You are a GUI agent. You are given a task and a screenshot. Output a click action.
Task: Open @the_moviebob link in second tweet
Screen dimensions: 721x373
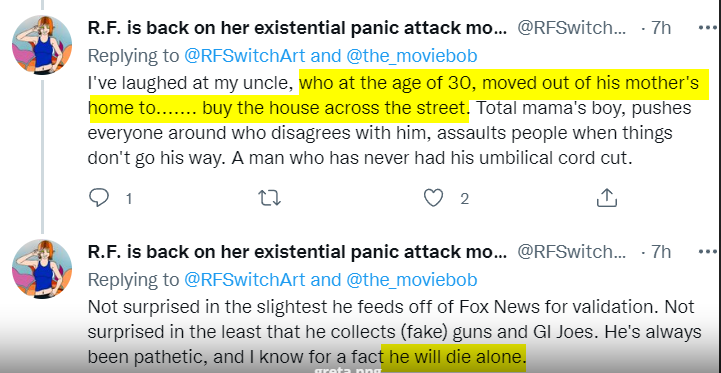coord(412,280)
